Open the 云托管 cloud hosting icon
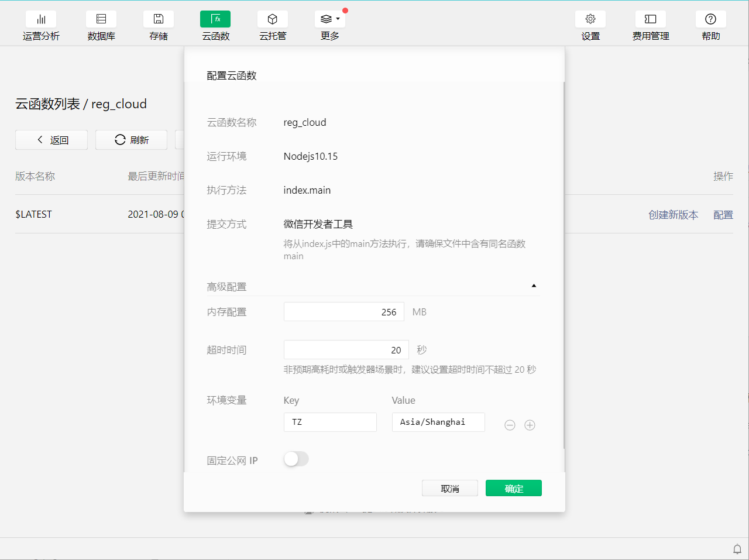This screenshot has height=560, width=749. (x=273, y=19)
